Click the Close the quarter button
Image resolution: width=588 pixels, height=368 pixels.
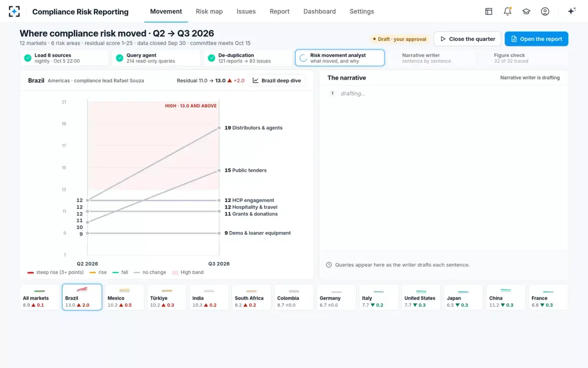(x=467, y=39)
